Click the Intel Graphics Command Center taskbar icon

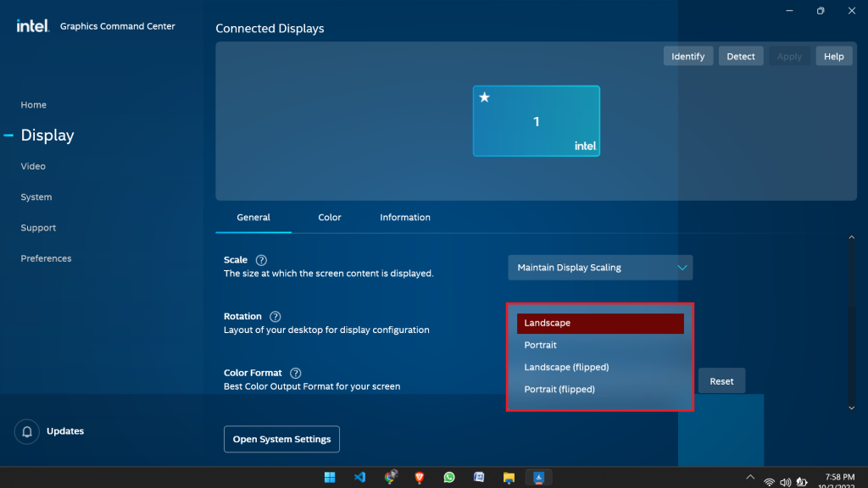pos(538,477)
